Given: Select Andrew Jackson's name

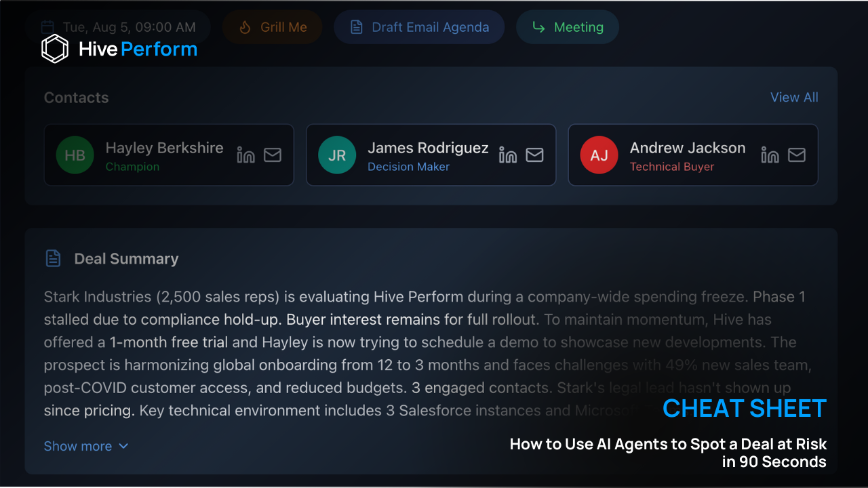Looking at the screenshot, I should point(688,148).
